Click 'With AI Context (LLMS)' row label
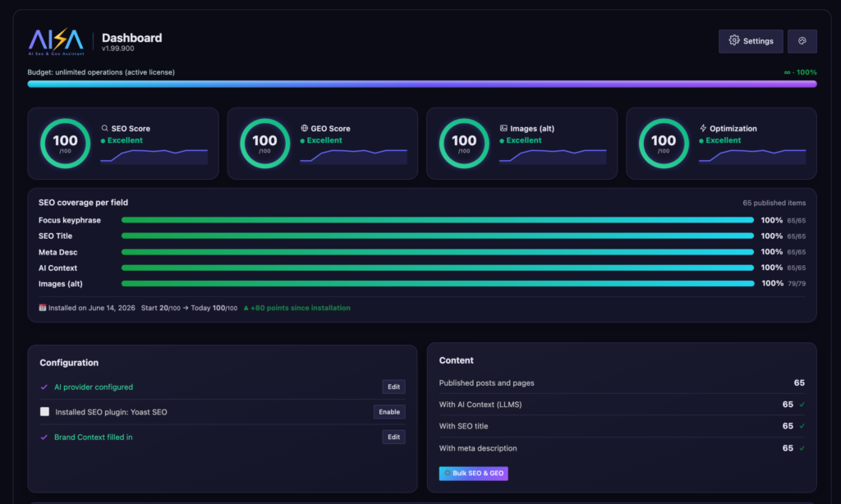Screen dimensions: 841x504 coord(480,405)
